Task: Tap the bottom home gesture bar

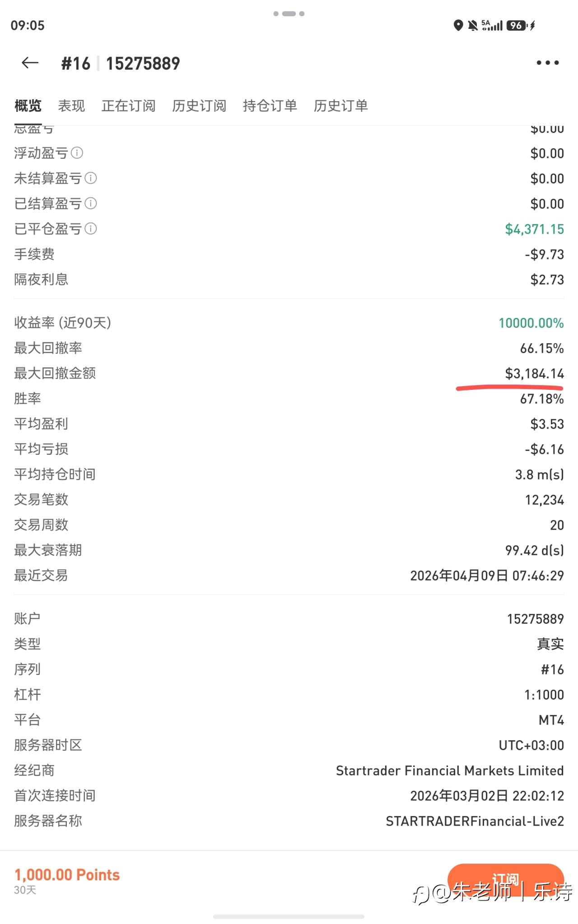Action: point(289,916)
